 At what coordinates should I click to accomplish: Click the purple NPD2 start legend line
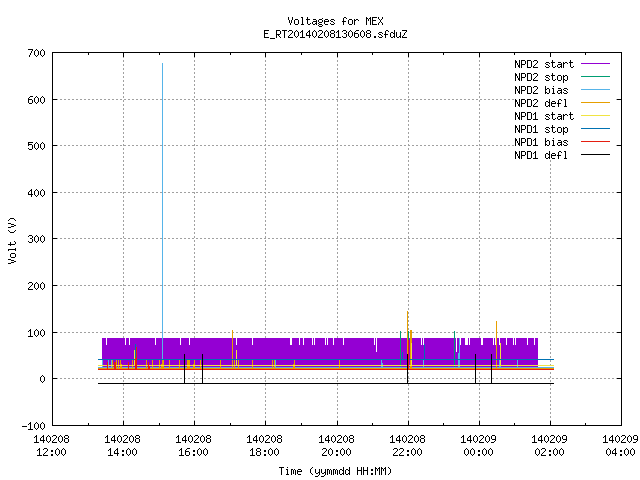coord(595,64)
